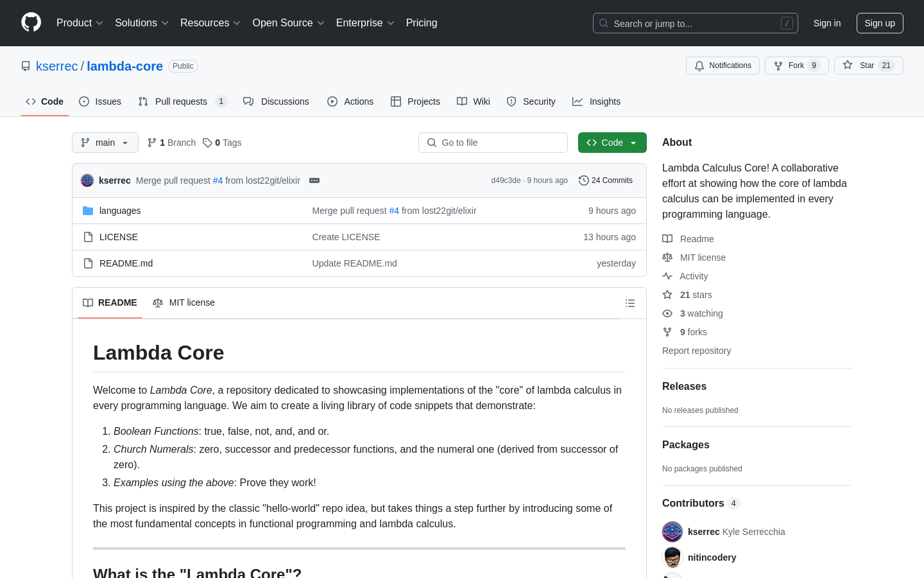Open the languages folder name
Viewport: 924px width, 578px height.
pos(120,211)
